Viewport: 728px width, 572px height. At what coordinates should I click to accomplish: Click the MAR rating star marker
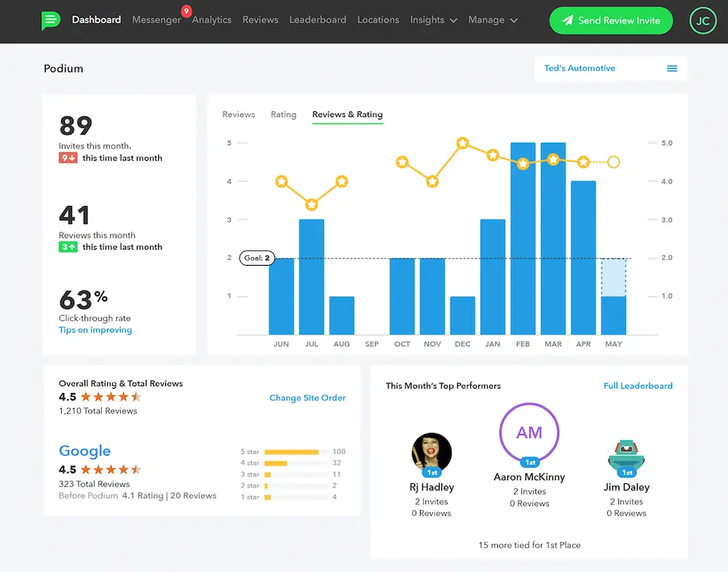tap(553, 159)
